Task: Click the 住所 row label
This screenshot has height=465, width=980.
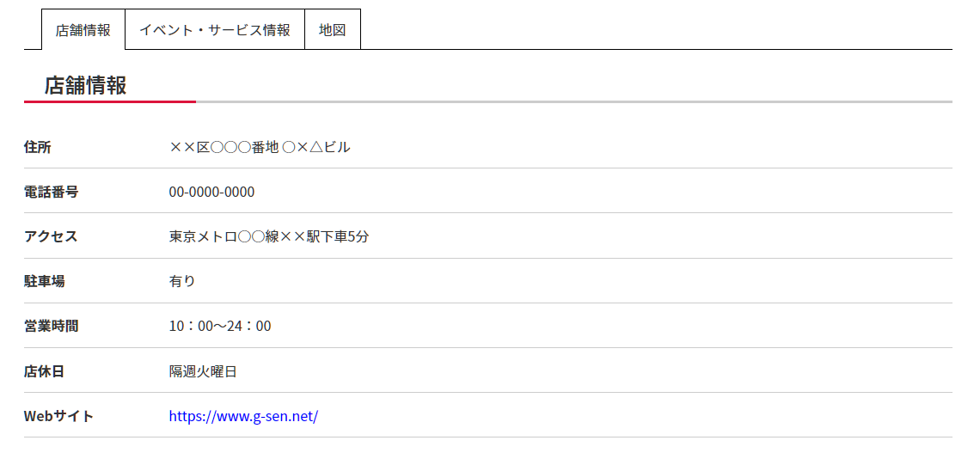Action: (38, 148)
